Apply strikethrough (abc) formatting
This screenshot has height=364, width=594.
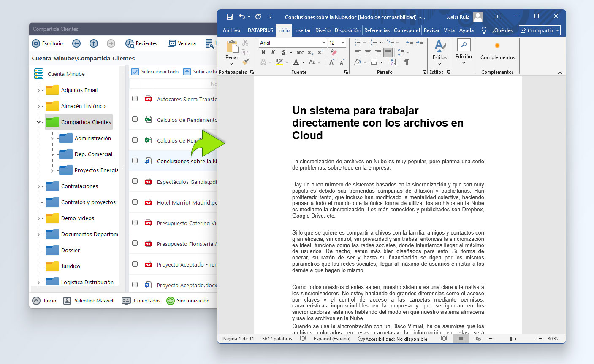(x=300, y=52)
